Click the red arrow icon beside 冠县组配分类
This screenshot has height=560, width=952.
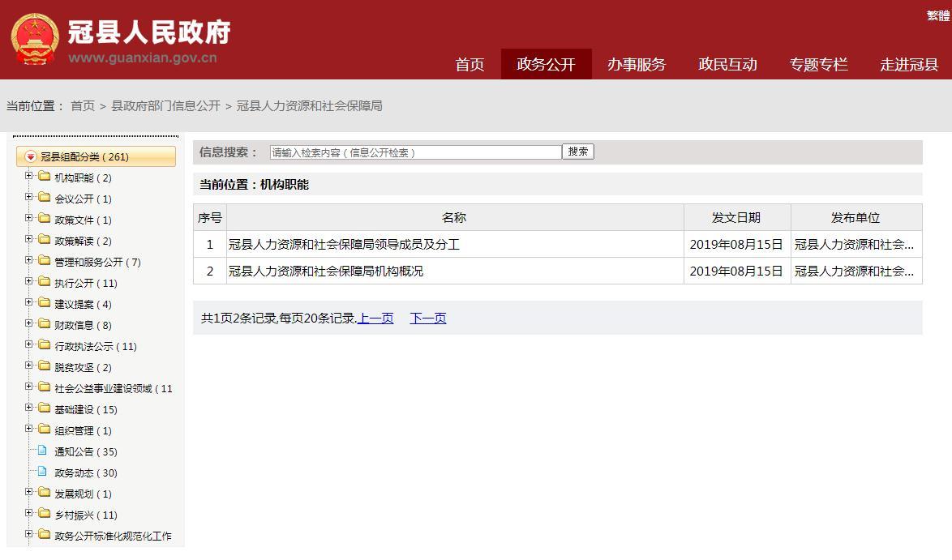30,156
